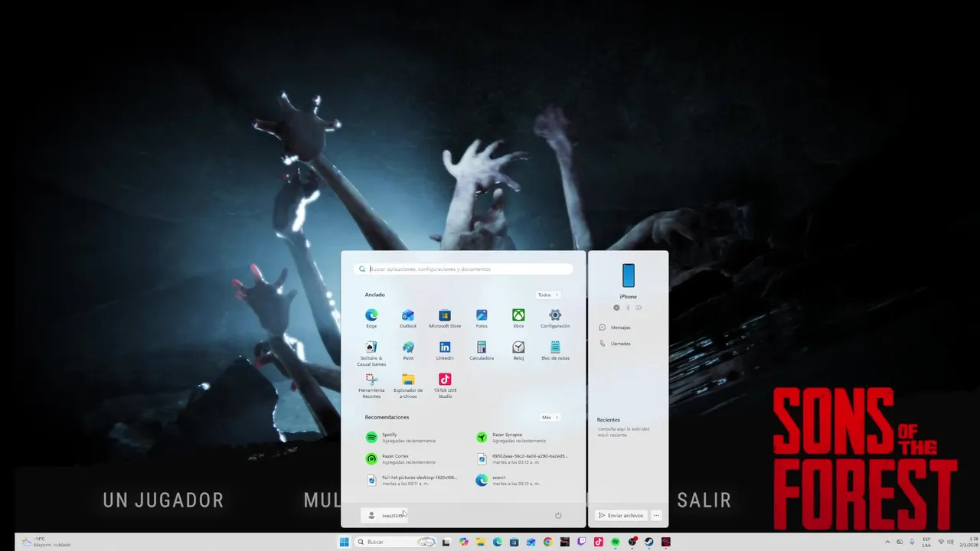Launch Outlook from the Anclado grid
980x551 pixels.
point(408,318)
